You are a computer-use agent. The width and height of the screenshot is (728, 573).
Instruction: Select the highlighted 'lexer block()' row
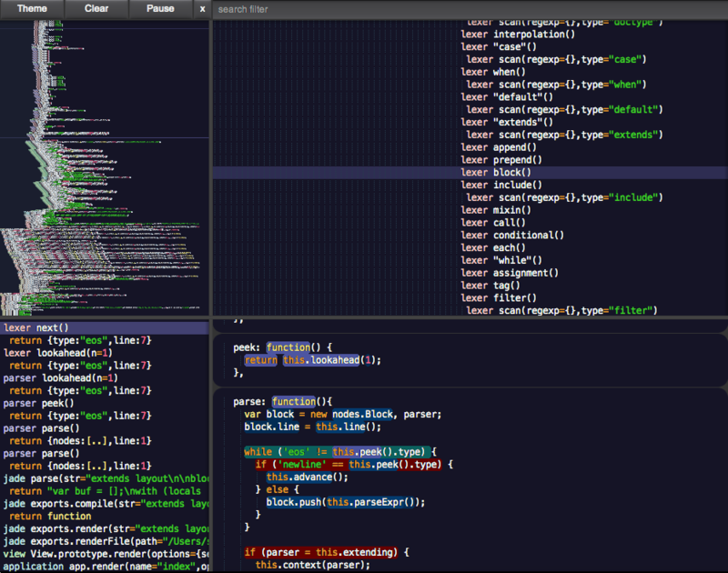(x=470, y=172)
